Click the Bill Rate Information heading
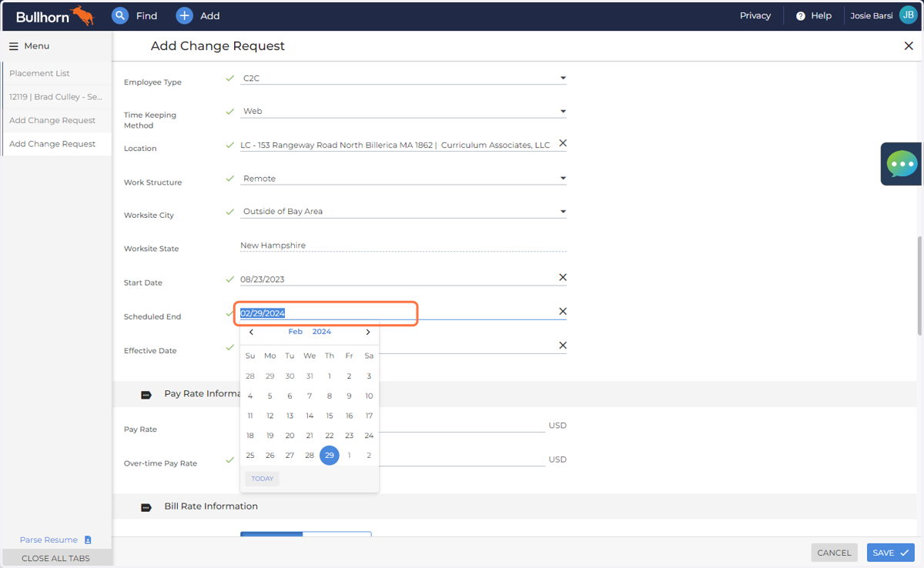 click(x=211, y=506)
